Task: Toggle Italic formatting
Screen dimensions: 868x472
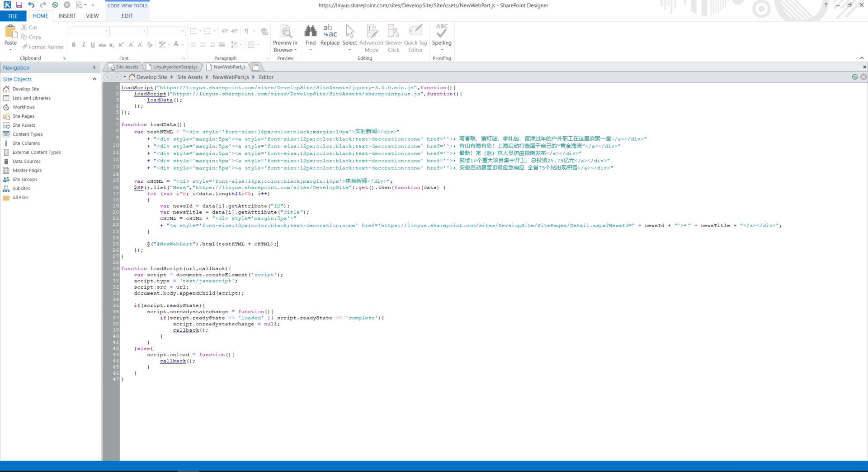Action: tap(83, 44)
